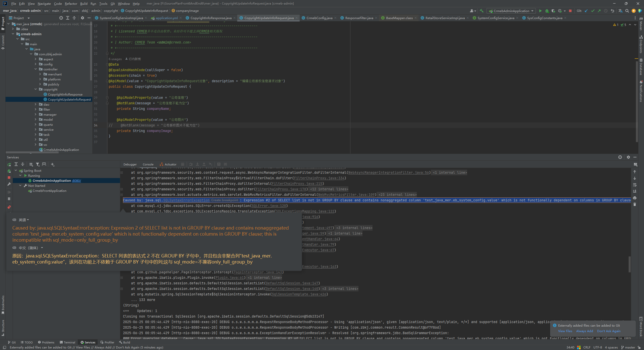Collapse the controller package in Project tree
Viewport: 644px width, 350px height.
35,69
